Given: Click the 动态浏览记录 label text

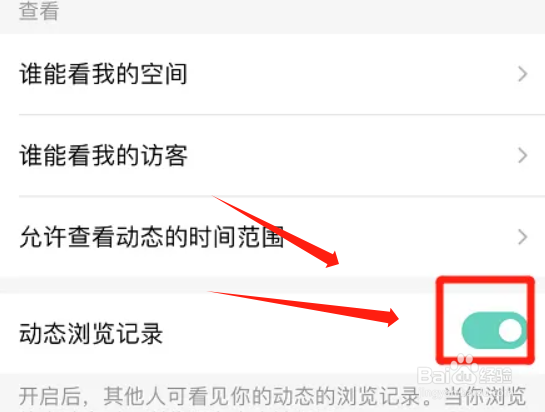Looking at the screenshot, I should click(91, 333).
